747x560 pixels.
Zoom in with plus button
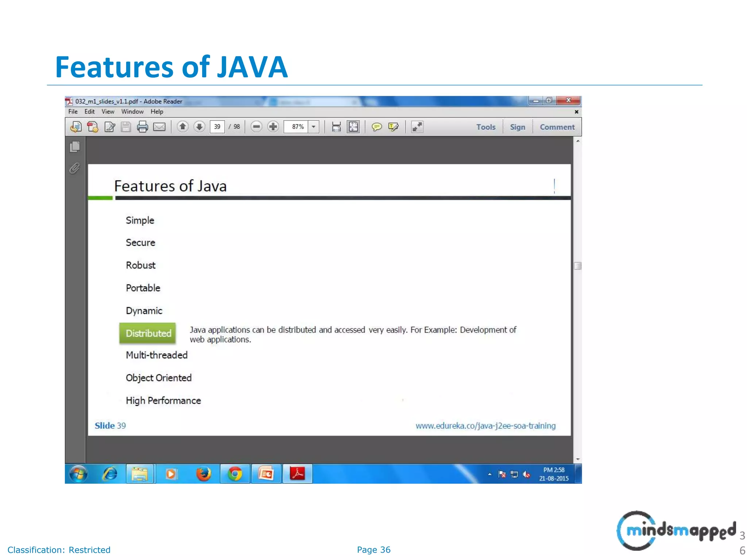[x=273, y=127]
